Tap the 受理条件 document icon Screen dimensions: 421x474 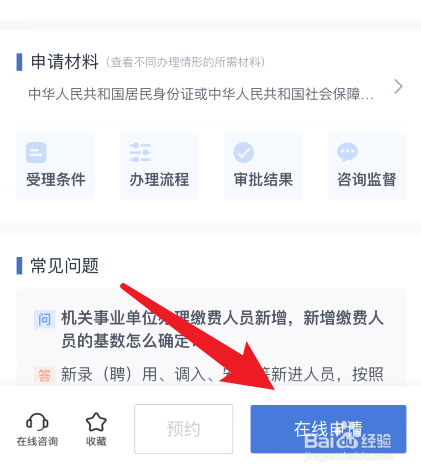(36, 152)
